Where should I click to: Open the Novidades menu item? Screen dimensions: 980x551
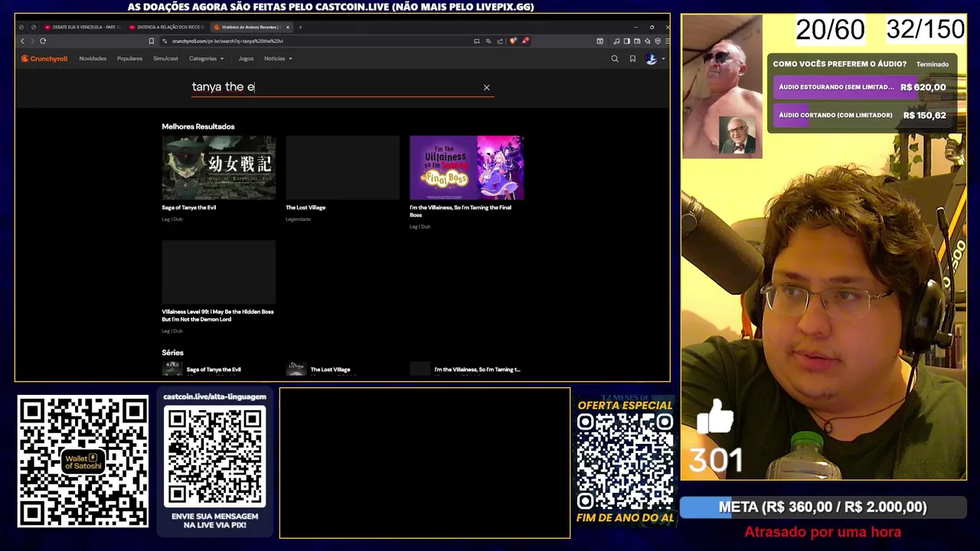tap(93, 58)
